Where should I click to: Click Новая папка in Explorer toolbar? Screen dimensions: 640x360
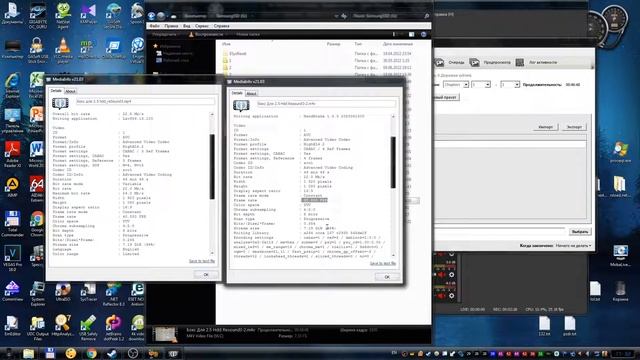tap(248, 35)
